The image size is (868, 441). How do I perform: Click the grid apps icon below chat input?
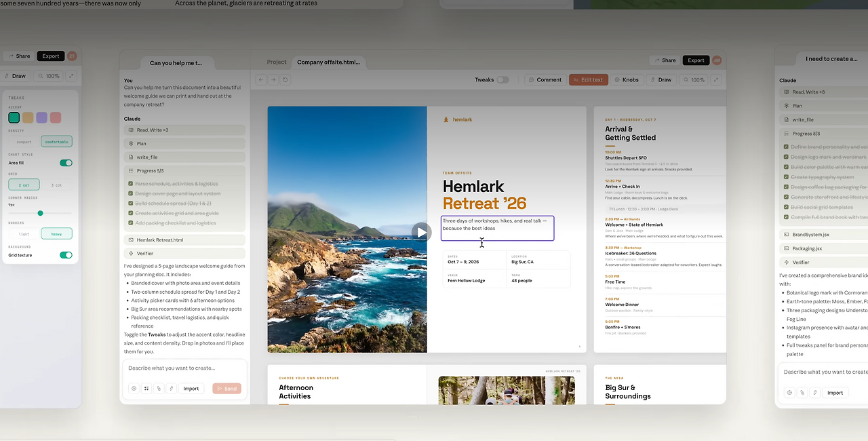click(146, 389)
